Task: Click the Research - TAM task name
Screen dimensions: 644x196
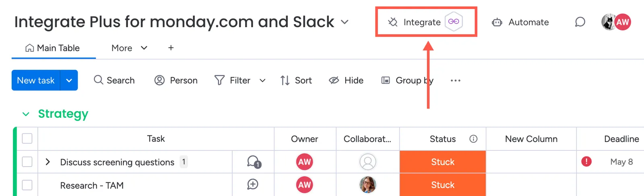Action: click(x=92, y=186)
